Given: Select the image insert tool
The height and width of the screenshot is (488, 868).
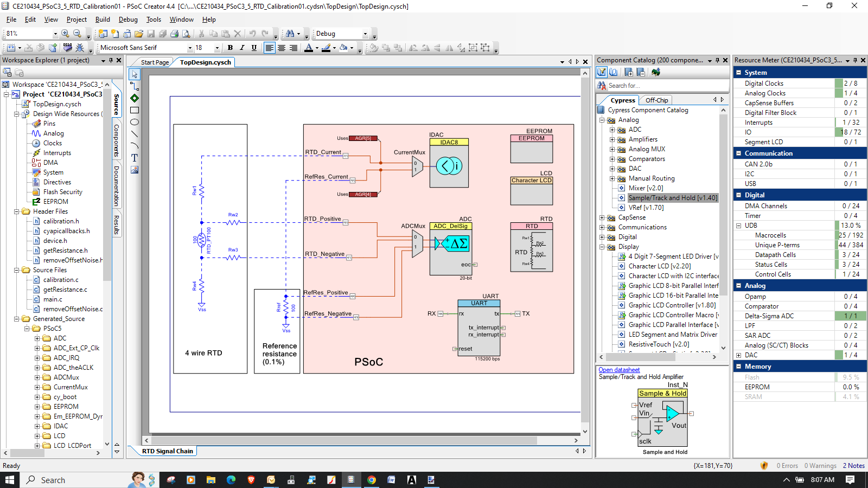Looking at the screenshot, I should coord(135,170).
